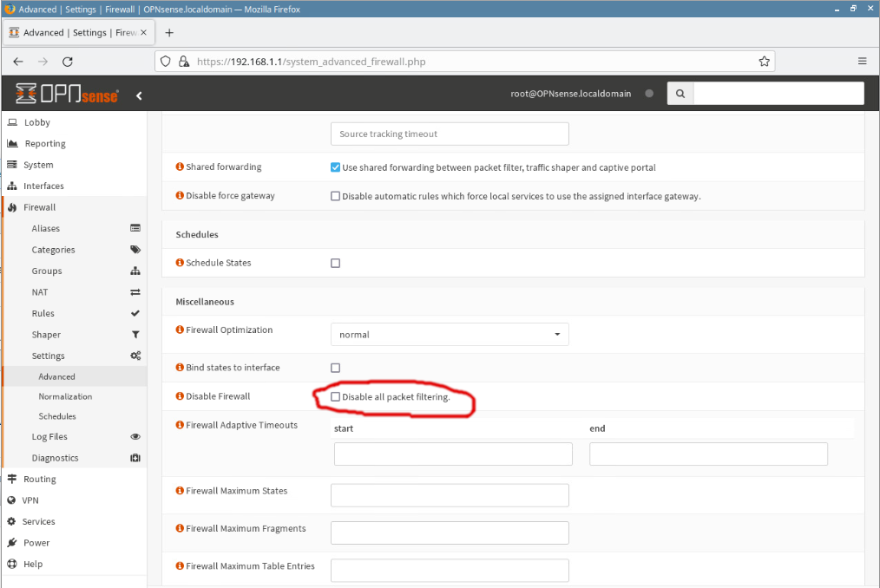880x588 pixels.
Task: Click the info icon beside Shared forwarding
Action: click(x=180, y=167)
